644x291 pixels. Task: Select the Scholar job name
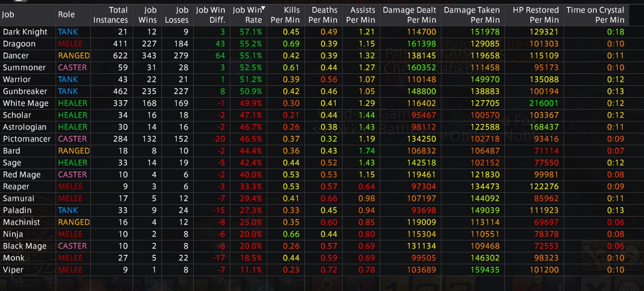[x=17, y=115]
